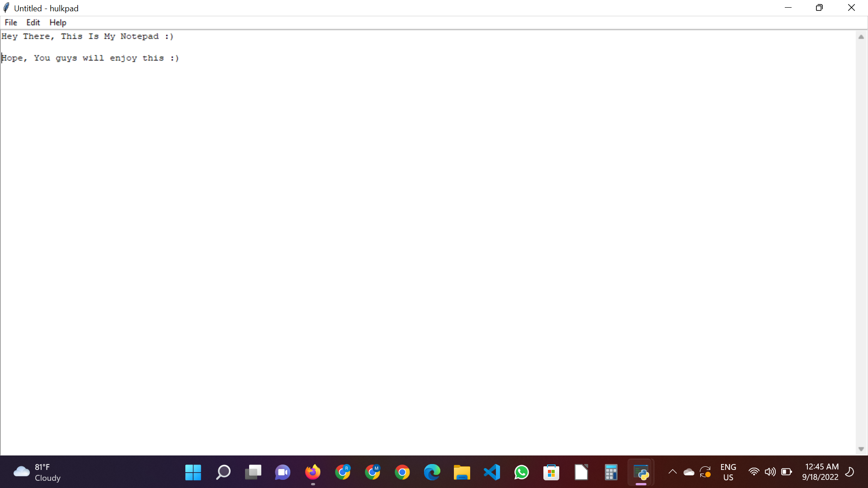This screenshot has width=868, height=488.
Task: Open Microsoft Edge from the taskbar
Action: point(432,473)
